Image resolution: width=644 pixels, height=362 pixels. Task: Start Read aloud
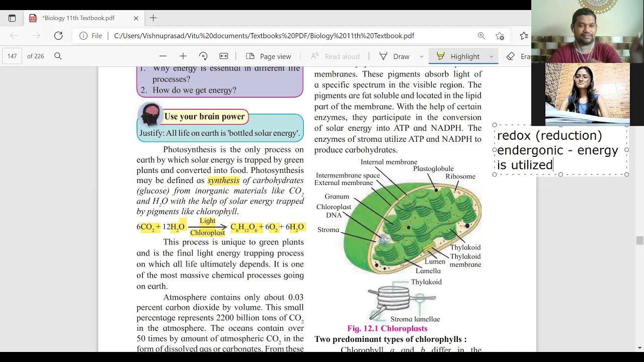335,56
